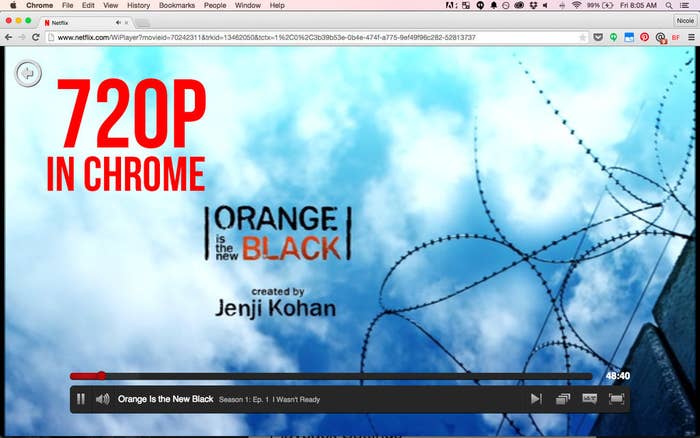Click the Chrome forward arrow
The height and width of the screenshot is (438, 700).
[22, 38]
